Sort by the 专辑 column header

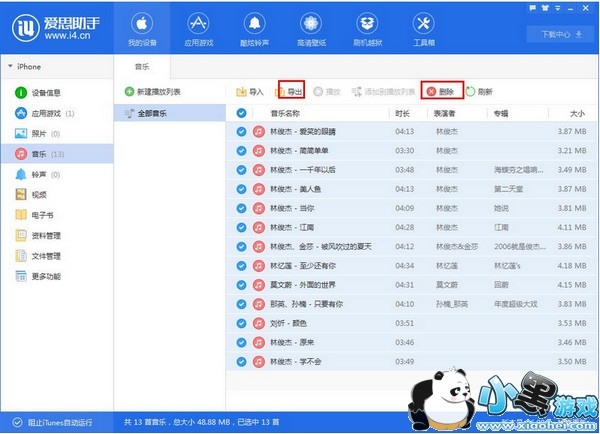[501, 114]
